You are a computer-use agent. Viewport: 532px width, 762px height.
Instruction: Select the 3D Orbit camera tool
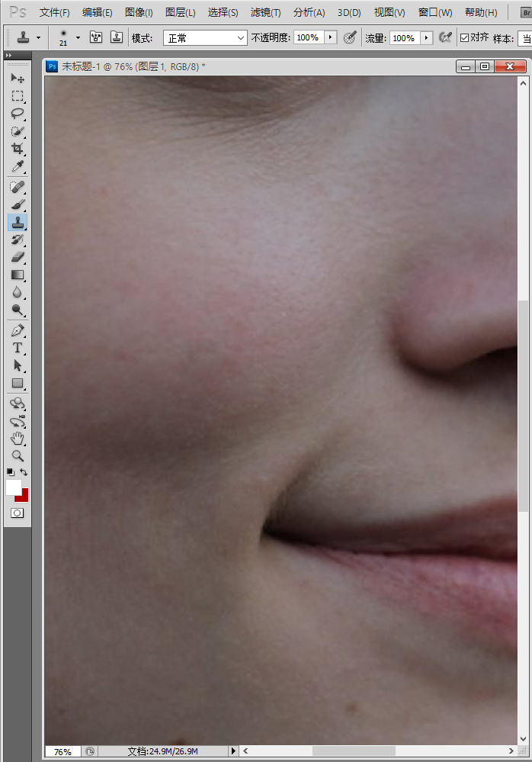pyautogui.click(x=18, y=421)
